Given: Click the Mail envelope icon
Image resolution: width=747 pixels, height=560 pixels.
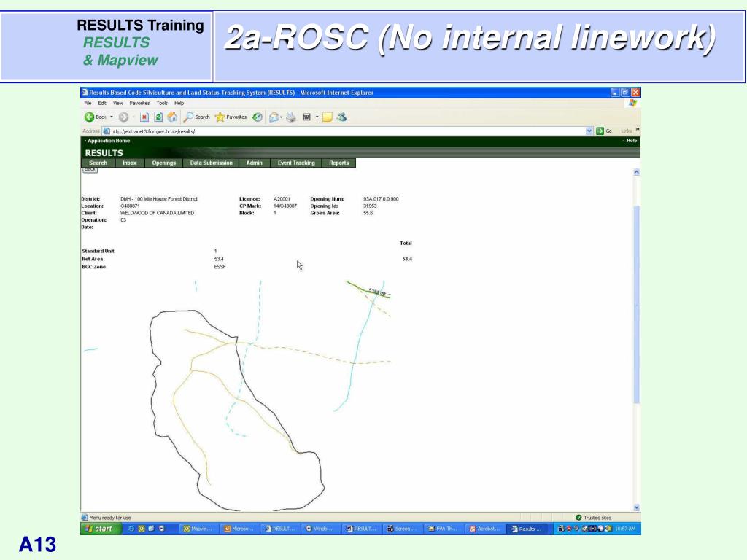Looking at the screenshot, I should (274, 117).
